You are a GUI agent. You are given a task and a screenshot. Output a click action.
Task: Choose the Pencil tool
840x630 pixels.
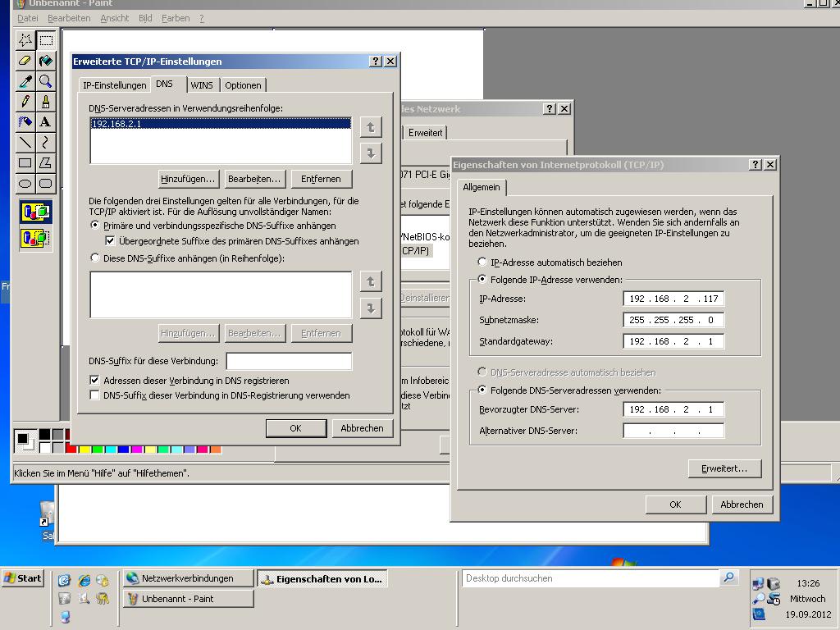tap(25, 101)
